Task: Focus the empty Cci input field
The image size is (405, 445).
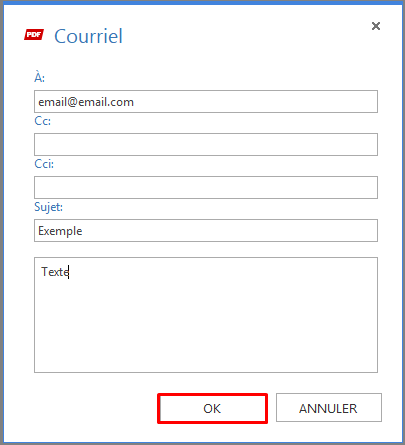Action: tap(206, 187)
